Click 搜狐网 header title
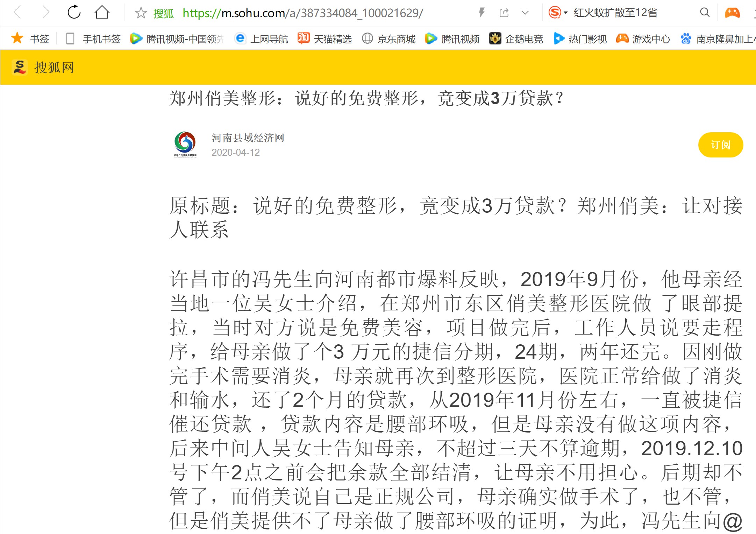The height and width of the screenshot is (534, 756). 54,68
